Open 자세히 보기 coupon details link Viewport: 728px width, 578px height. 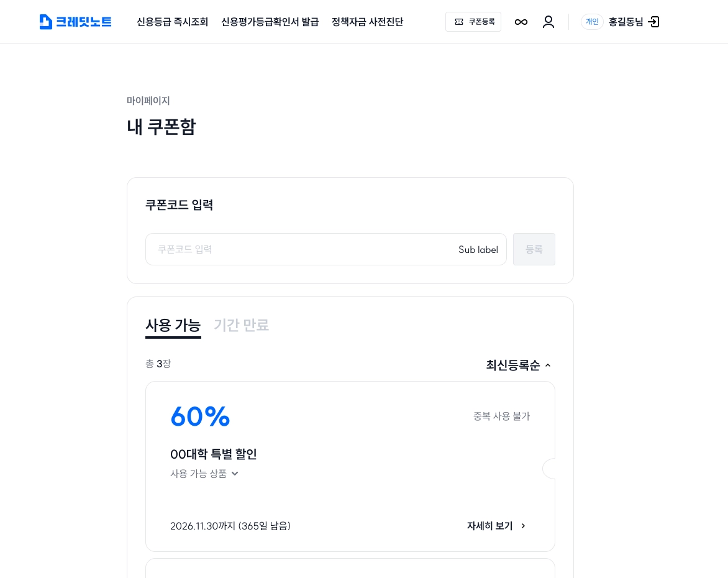click(489, 526)
